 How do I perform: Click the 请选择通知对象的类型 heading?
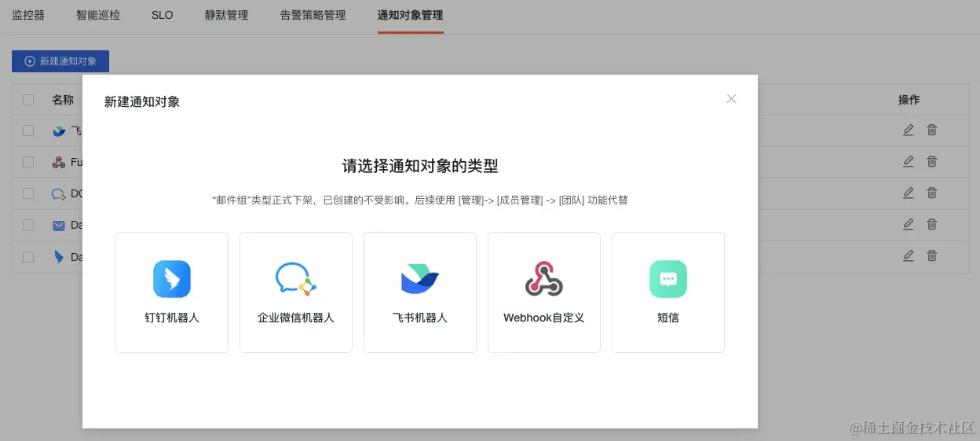[420, 166]
